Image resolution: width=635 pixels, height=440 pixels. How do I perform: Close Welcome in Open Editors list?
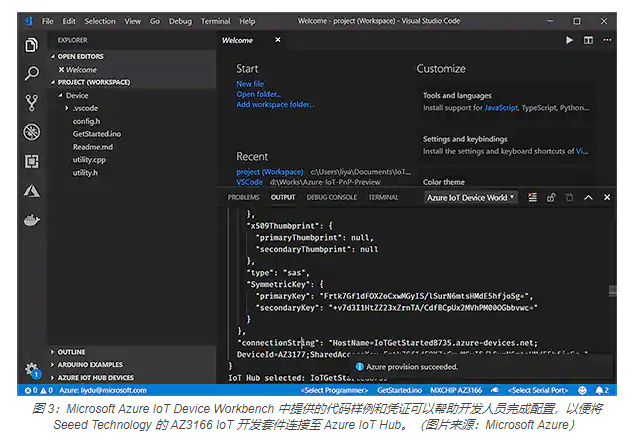(61, 70)
